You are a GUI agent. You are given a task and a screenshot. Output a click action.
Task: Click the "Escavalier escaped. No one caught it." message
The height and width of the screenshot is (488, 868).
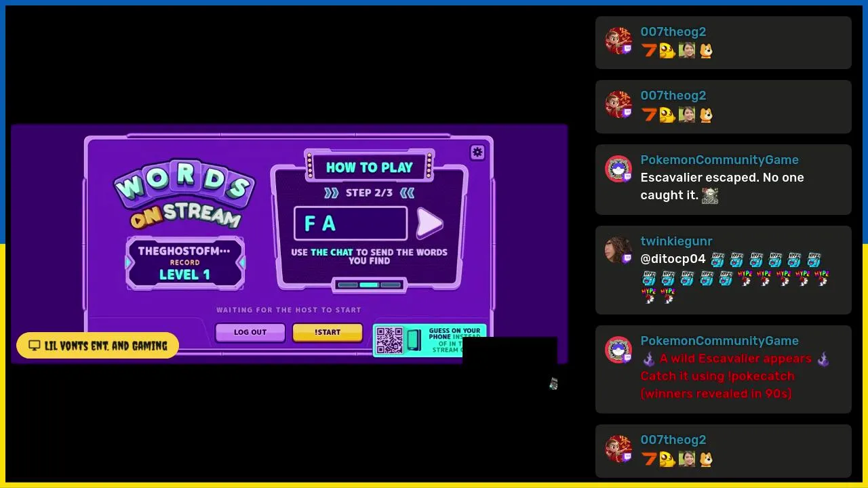(722, 186)
